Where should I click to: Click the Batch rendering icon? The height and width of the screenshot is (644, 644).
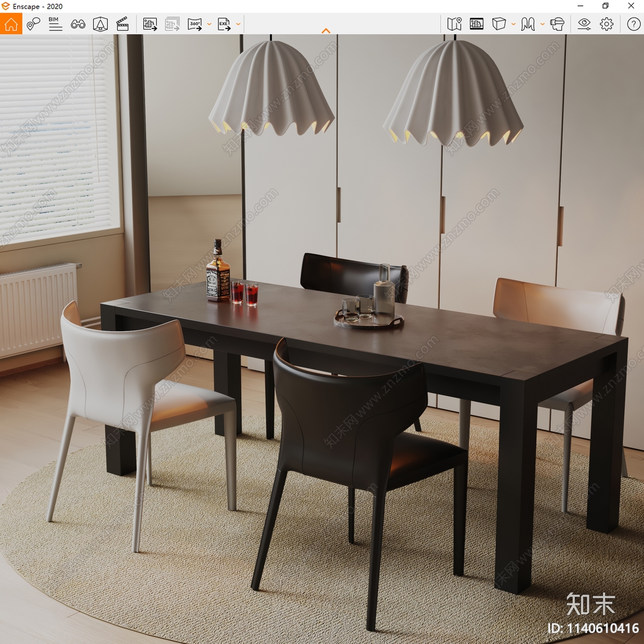[172, 24]
